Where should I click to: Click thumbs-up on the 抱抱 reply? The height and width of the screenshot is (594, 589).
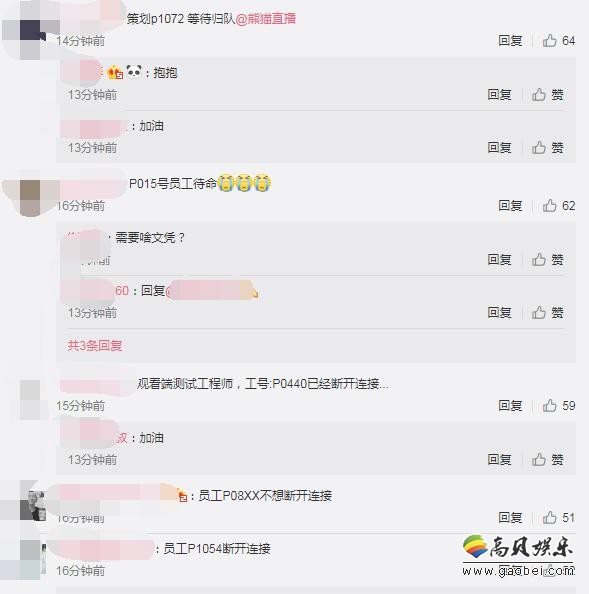tap(548, 95)
